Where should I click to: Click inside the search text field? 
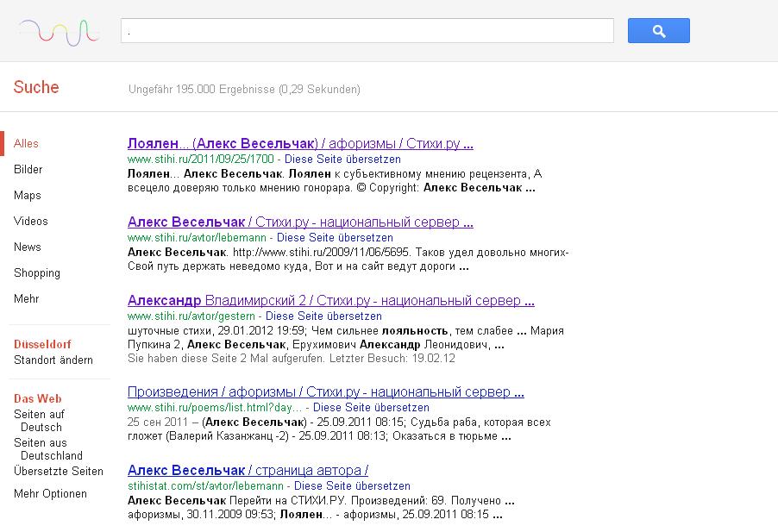[367, 31]
